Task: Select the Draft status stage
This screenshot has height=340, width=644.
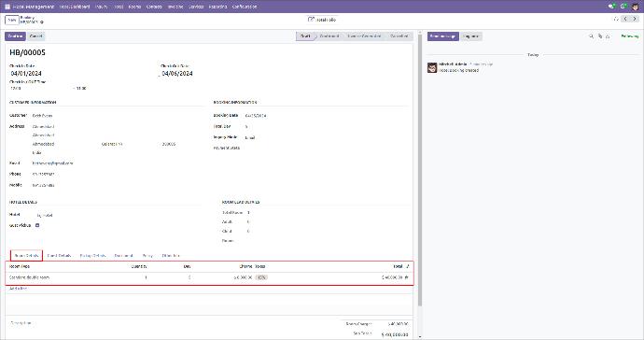Action: click(305, 36)
